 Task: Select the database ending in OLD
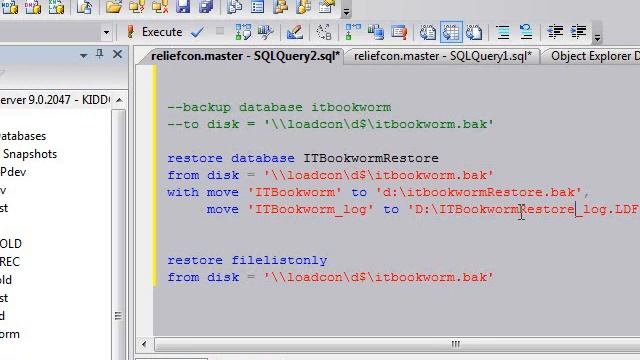tap(11, 244)
